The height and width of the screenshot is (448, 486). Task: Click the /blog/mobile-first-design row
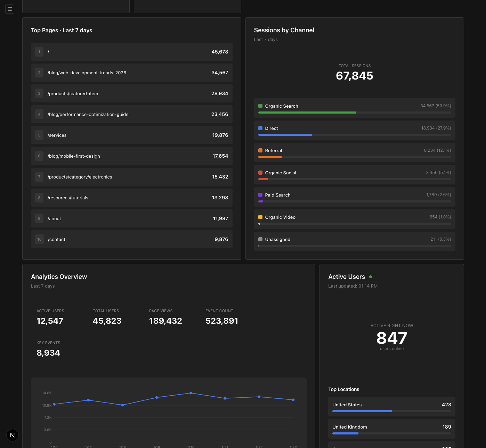click(132, 156)
